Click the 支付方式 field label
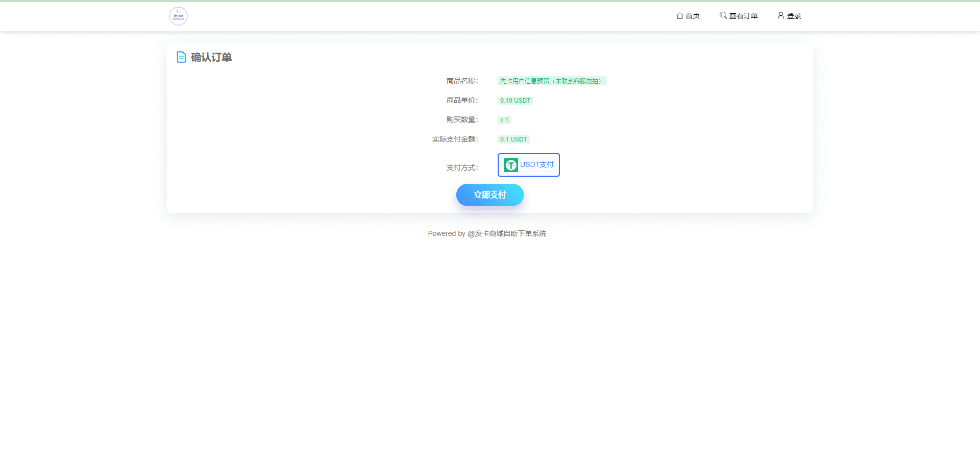 click(462, 168)
